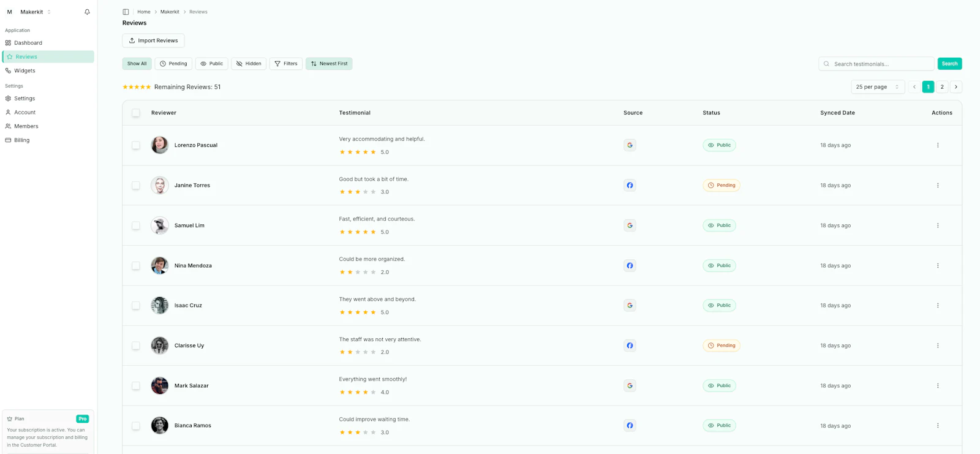
Task: Toggle Newest First sort order
Action: click(329, 64)
